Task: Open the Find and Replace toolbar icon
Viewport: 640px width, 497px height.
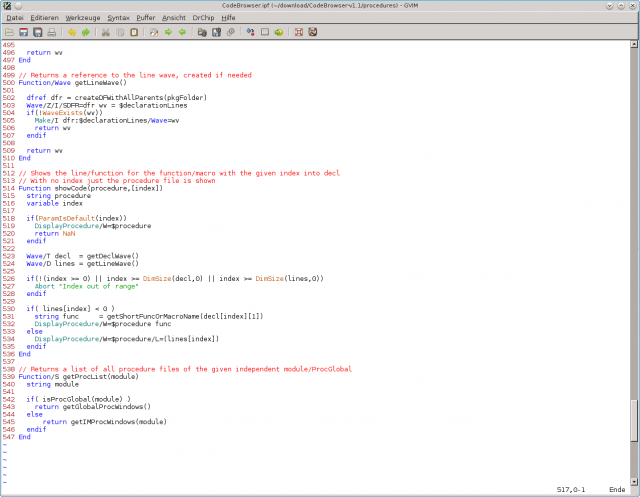Action: click(x=154, y=32)
